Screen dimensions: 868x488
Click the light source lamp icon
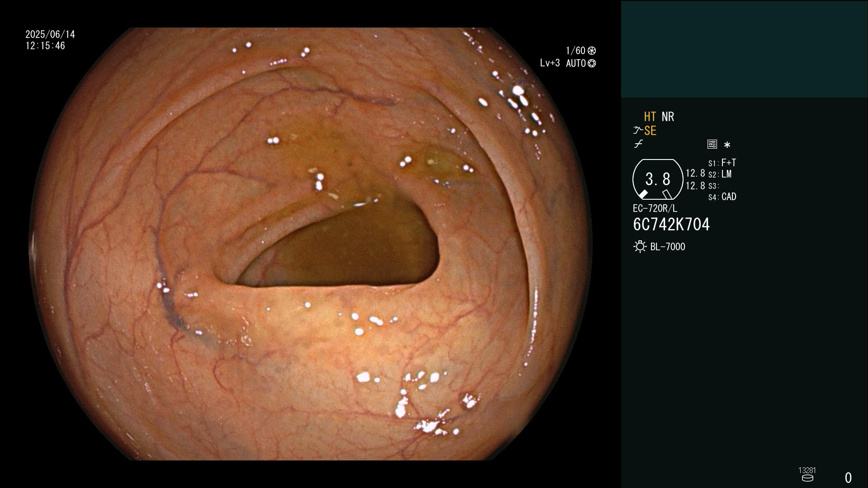point(640,247)
